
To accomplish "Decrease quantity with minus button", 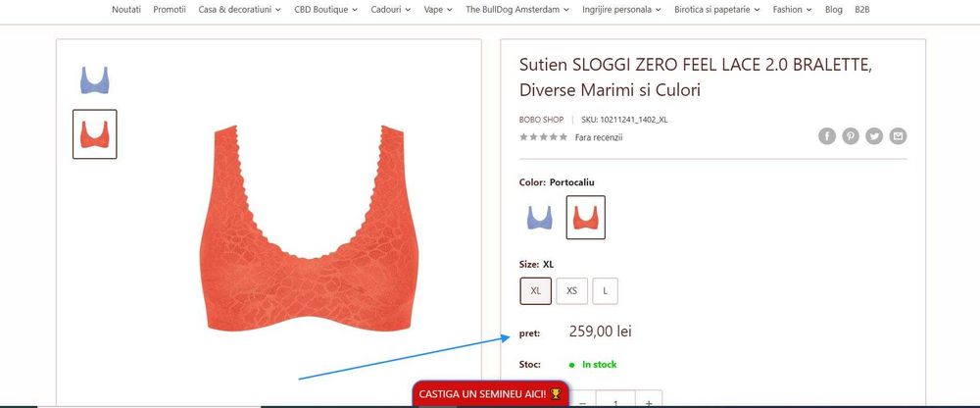I will pos(582,402).
